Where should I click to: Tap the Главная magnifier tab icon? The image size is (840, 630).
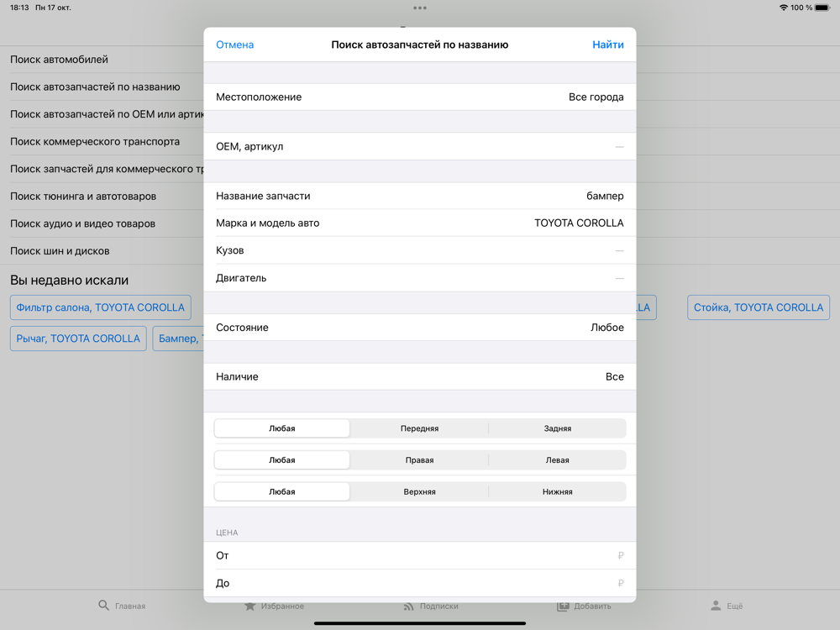pos(103,606)
